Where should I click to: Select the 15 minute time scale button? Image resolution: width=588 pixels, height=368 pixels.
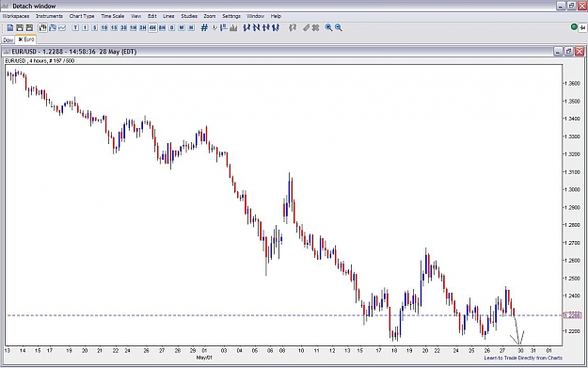(x=114, y=27)
